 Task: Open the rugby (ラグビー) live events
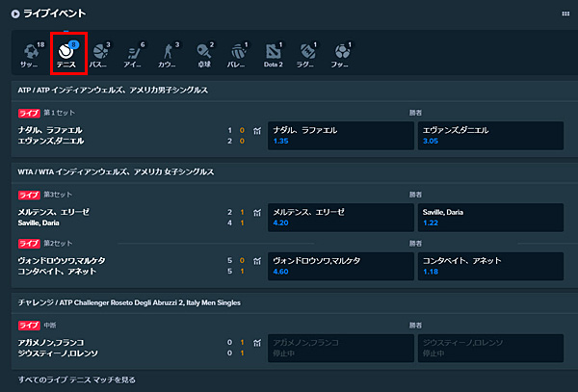308,54
